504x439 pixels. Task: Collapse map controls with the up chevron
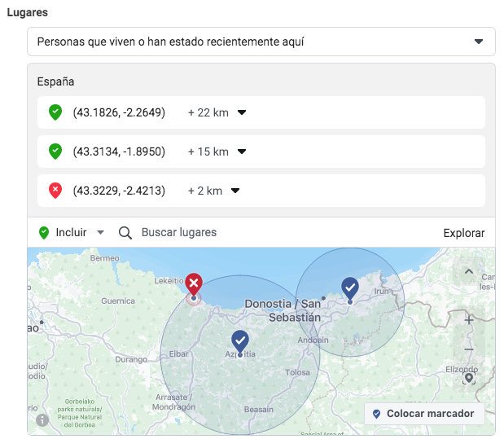(469, 272)
